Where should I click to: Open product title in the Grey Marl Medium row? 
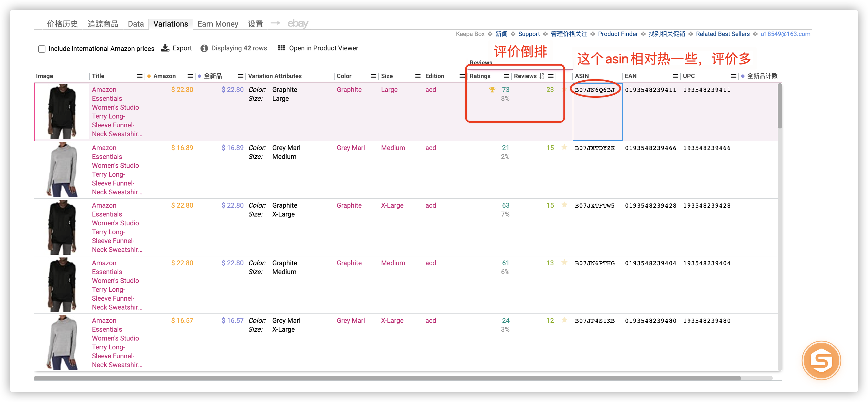pos(117,170)
